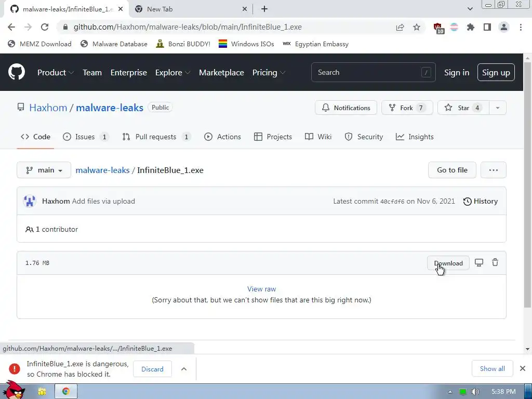The image size is (532, 399).
Task: Open Chrome three-dot menu
Action: [x=521, y=27]
